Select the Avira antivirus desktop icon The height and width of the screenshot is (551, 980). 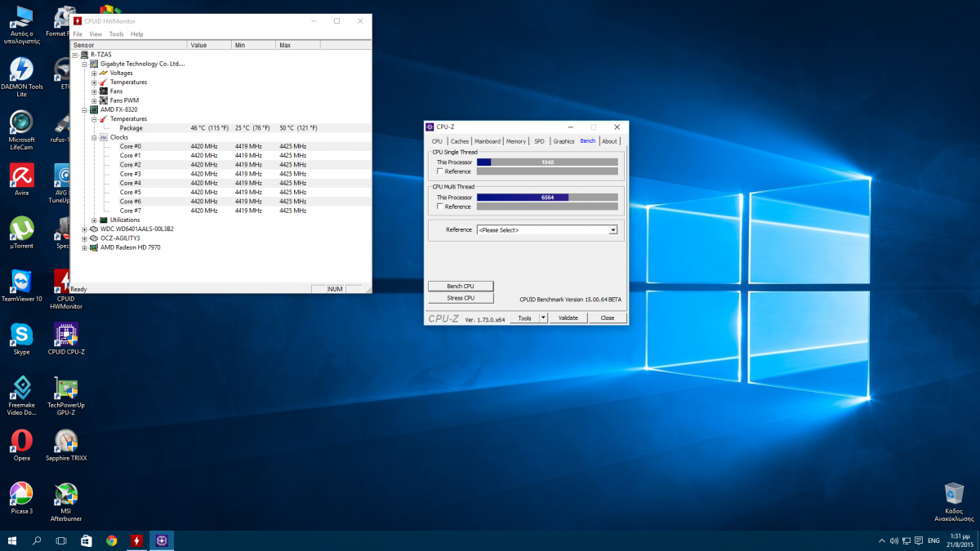tap(21, 180)
